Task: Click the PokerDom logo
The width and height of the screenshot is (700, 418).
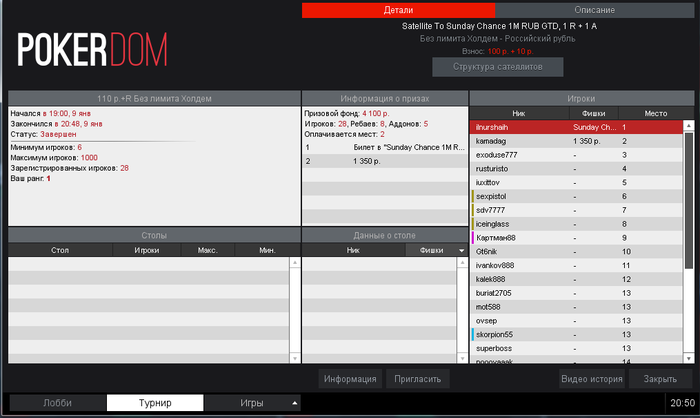Action: (92, 50)
